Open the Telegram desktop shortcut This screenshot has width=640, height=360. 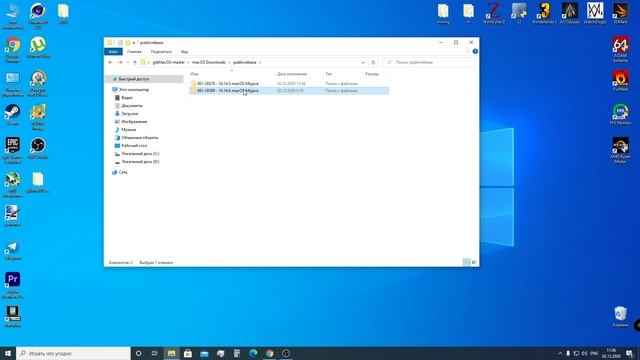tap(13, 250)
